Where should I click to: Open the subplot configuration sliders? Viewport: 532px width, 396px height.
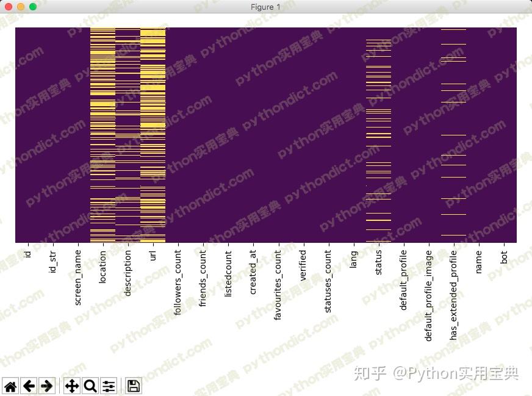click(108, 386)
